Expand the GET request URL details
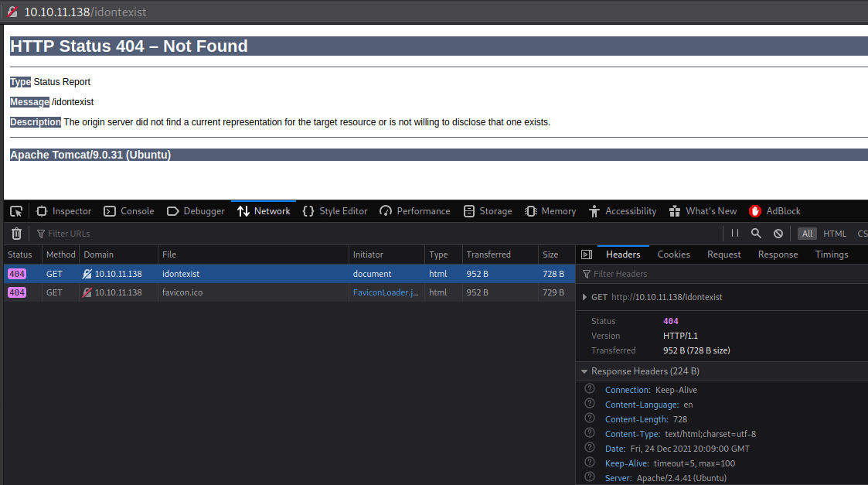Image resolution: width=868 pixels, height=485 pixels. click(x=584, y=297)
